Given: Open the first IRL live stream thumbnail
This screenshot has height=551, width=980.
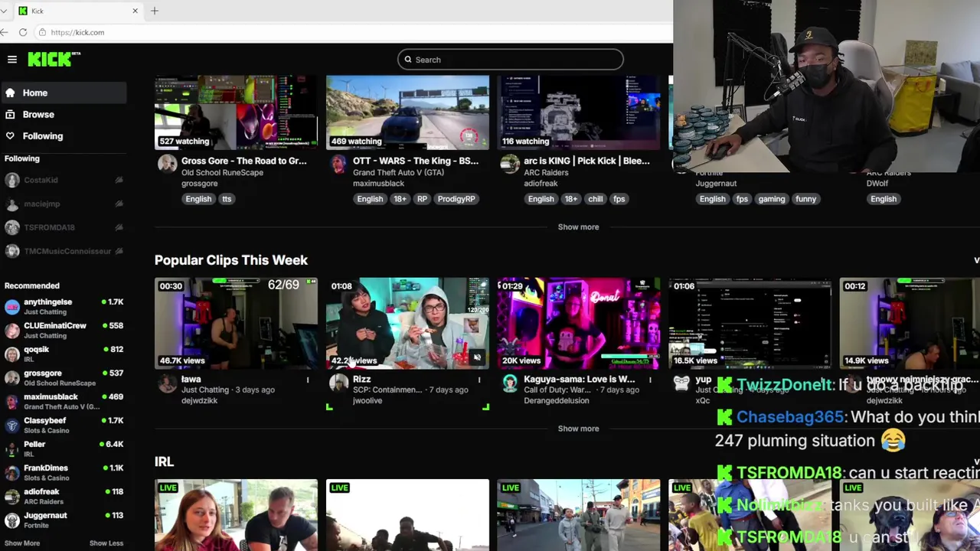Looking at the screenshot, I should click(236, 515).
